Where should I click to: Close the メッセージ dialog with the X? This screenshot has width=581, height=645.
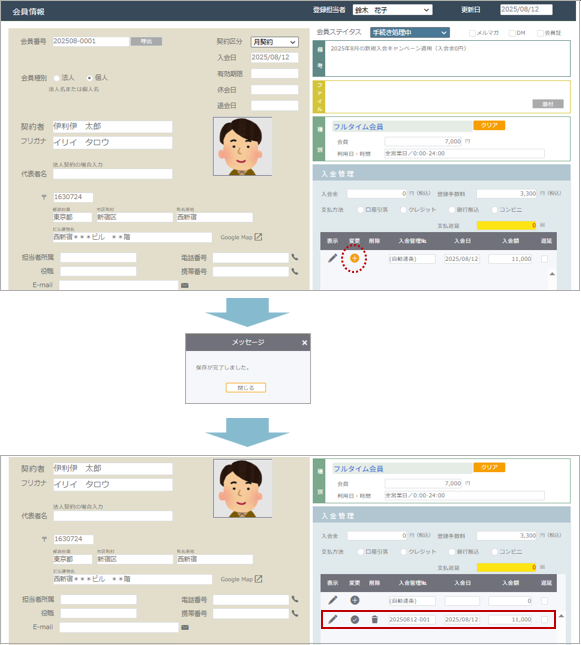tap(304, 343)
